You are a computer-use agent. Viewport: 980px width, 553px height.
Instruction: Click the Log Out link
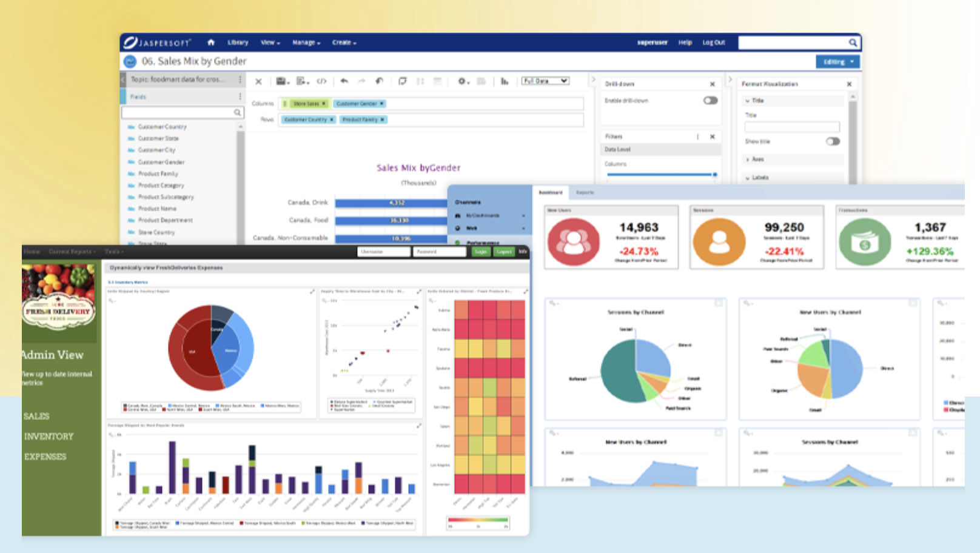pyautogui.click(x=714, y=42)
